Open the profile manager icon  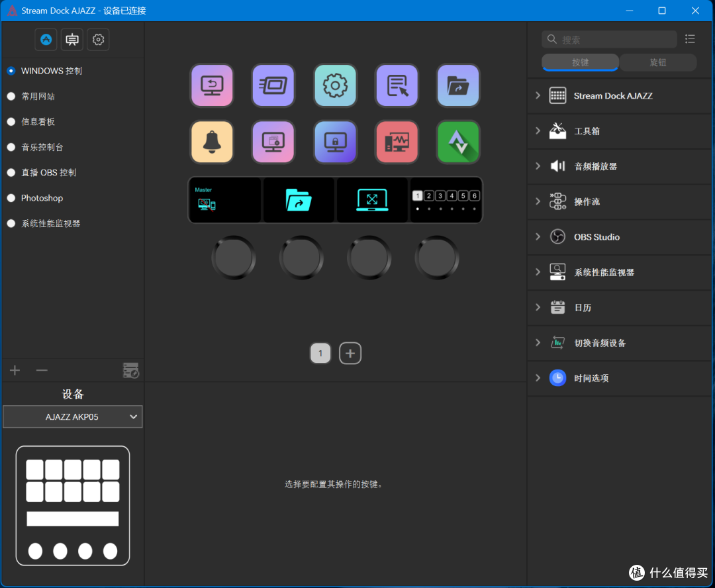point(131,370)
